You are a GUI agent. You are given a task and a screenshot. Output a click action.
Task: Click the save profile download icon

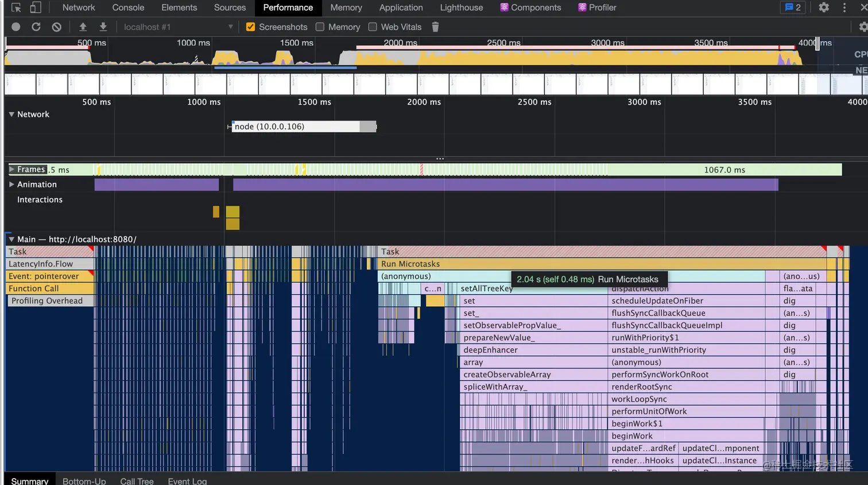click(x=103, y=27)
